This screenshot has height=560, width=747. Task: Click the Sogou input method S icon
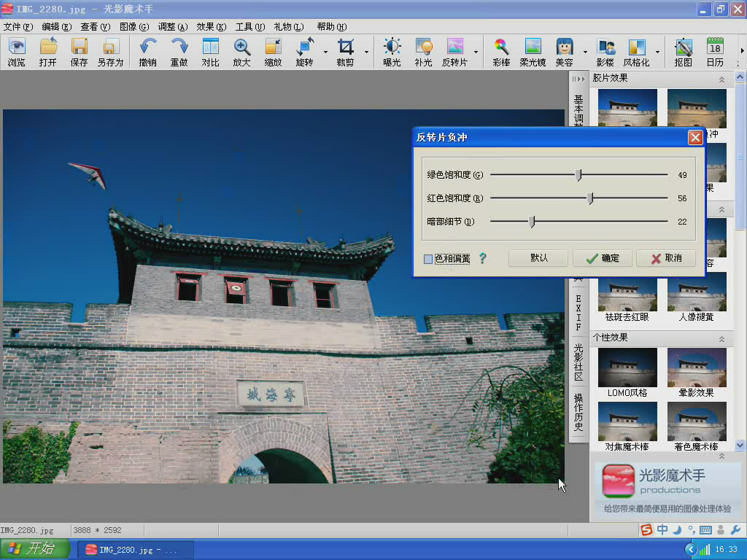point(646,529)
